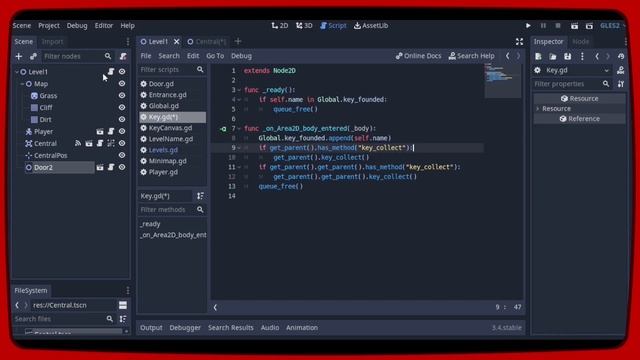This screenshot has height=360, width=640.
Task: Instance a child scene with link icon
Action: click(x=33, y=56)
